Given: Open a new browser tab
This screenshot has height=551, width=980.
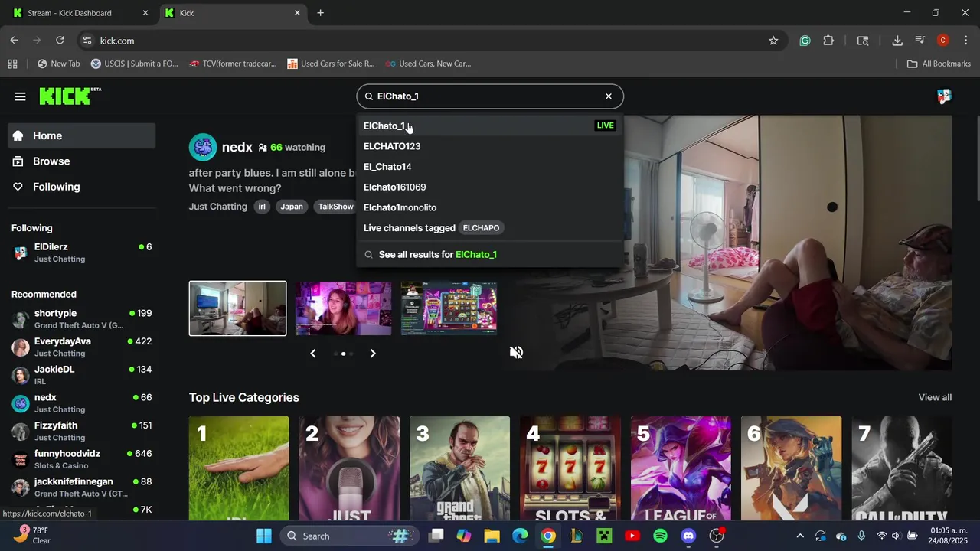Looking at the screenshot, I should point(320,13).
